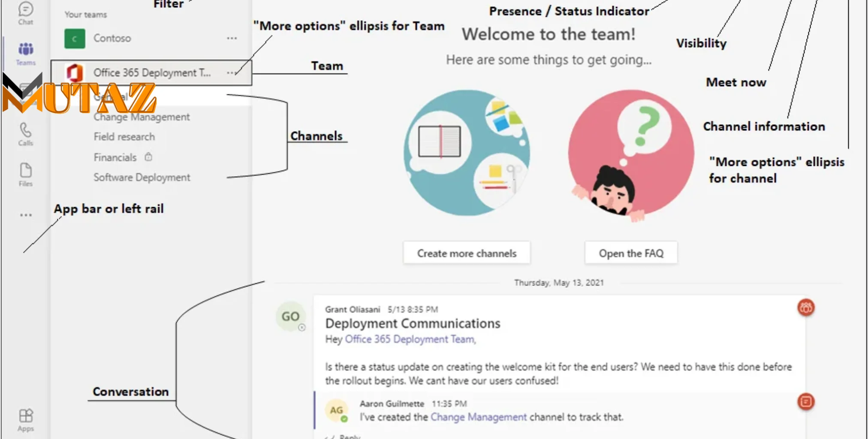The width and height of the screenshot is (868, 439).
Task: Click the Office 365 team logo
Action: 74,72
